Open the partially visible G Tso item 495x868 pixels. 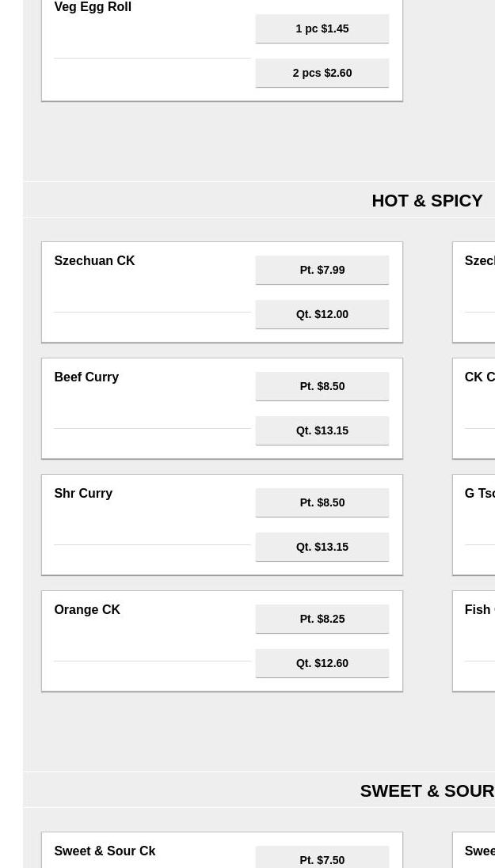(479, 494)
